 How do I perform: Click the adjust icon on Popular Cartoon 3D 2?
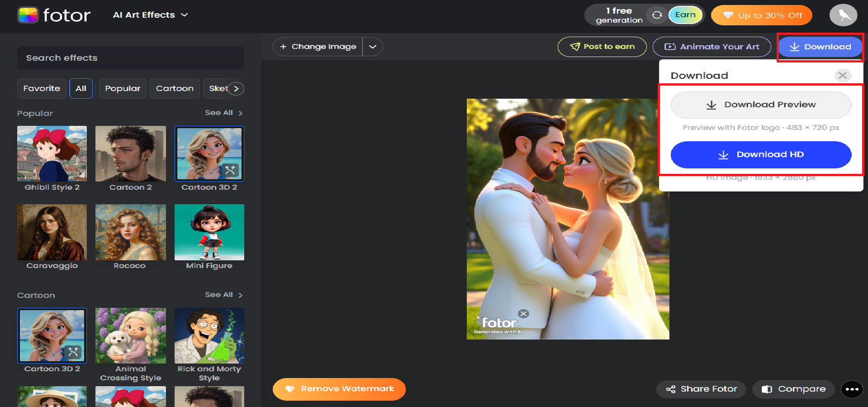[230, 170]
